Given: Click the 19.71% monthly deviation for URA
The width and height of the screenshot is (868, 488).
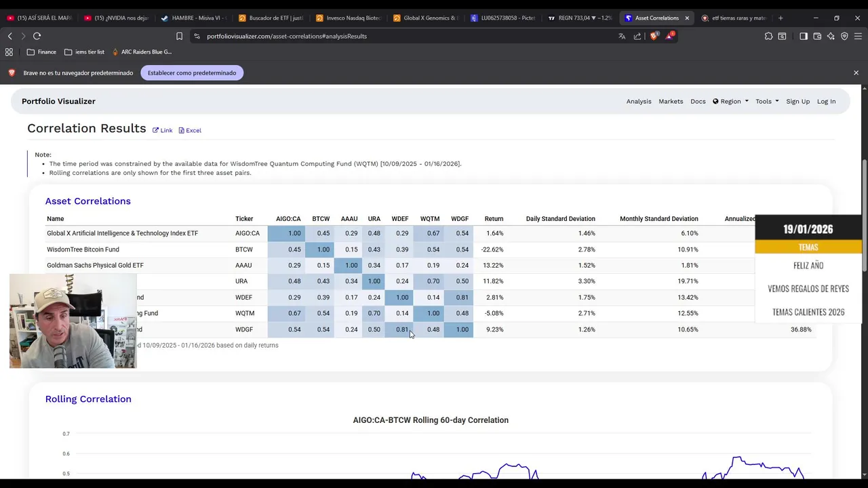Looking at the screenshot, I should (687, 281).
